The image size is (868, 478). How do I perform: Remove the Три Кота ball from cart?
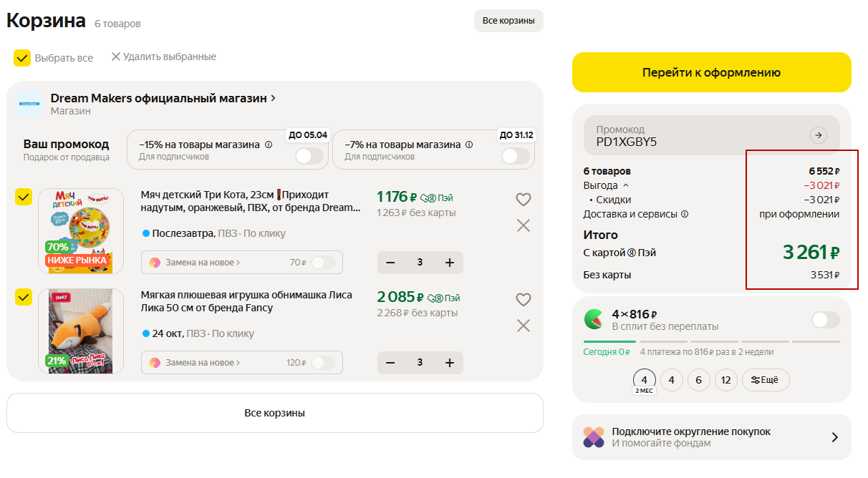[524, 225]
